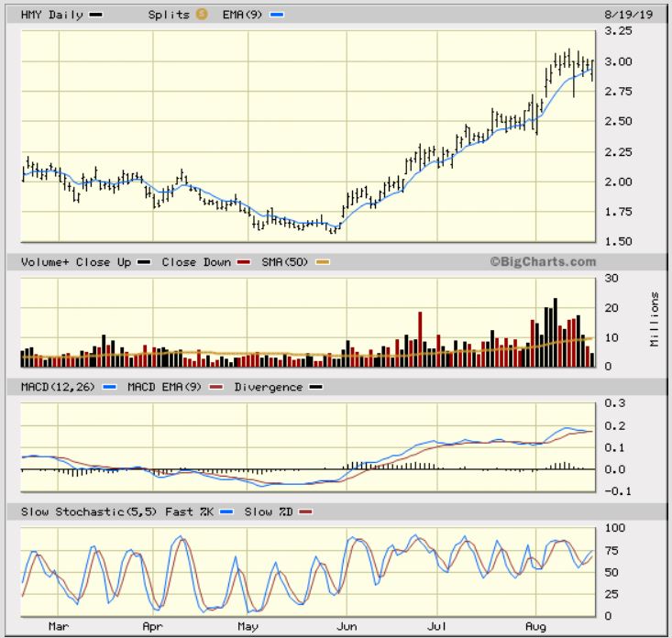Select the Mar month axis label
The image size is (672, 638).
(x=58, y=628)
